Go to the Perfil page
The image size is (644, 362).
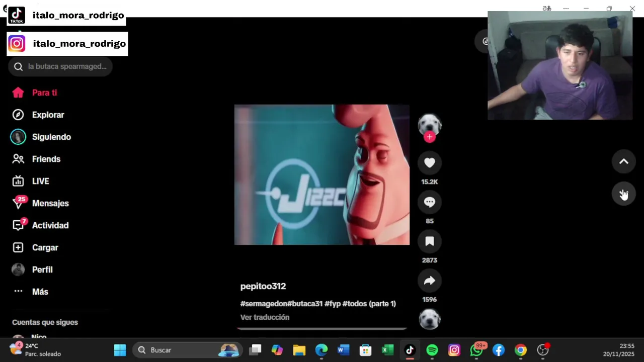pos(32,269)
